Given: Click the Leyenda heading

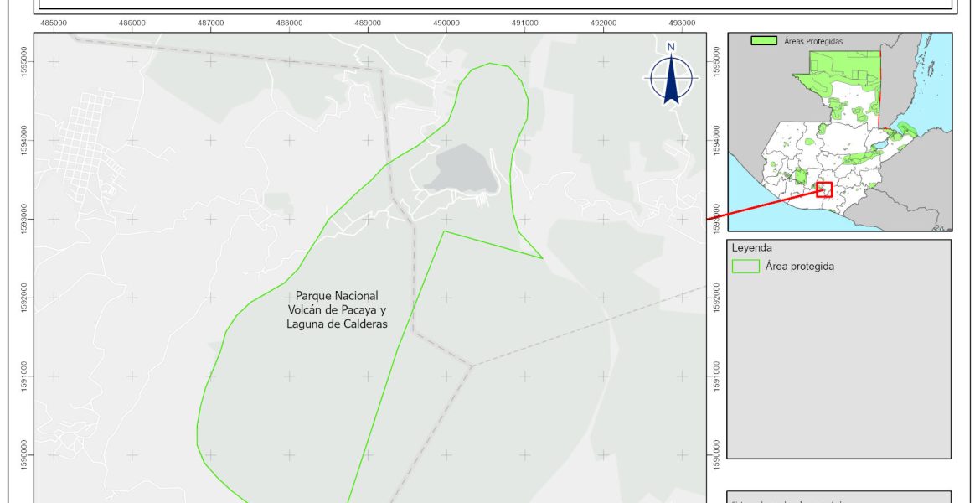Looking at the screenshot, I should point(751,248).
